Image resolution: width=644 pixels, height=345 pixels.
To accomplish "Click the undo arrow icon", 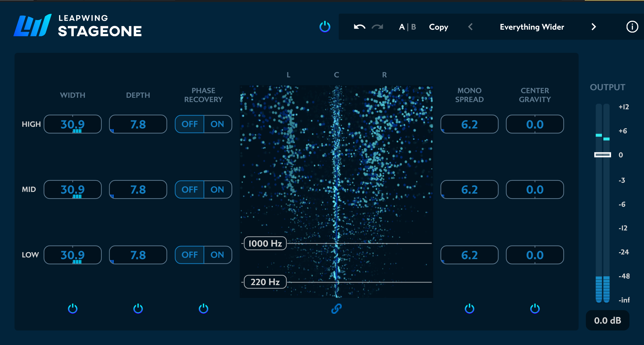I will point(360,27).
